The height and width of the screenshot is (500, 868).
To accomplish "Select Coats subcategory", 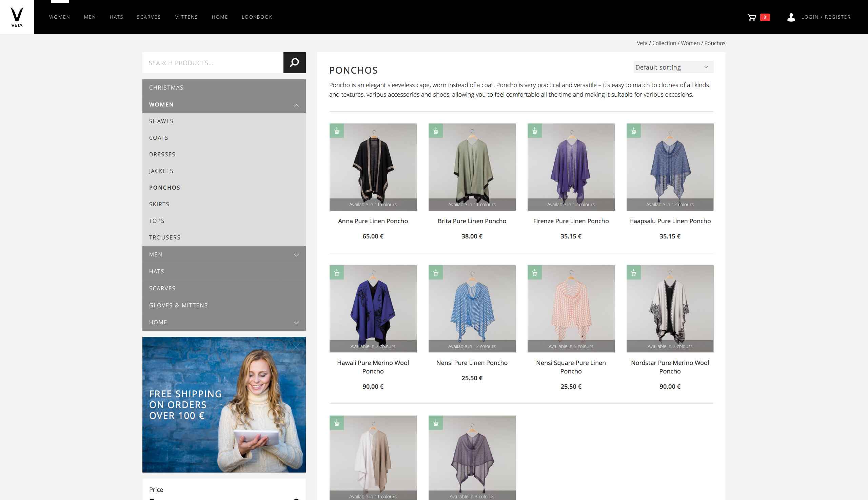I will tap(224, 138).
